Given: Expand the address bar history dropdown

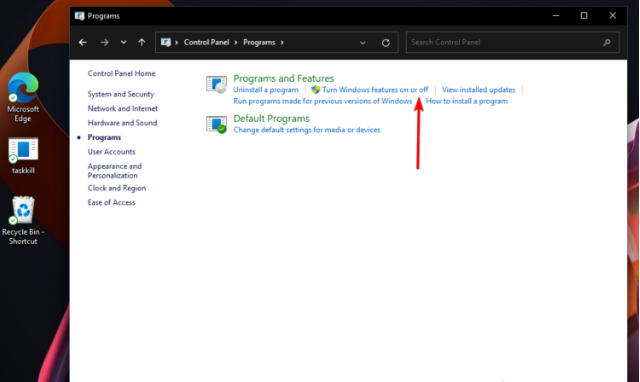Looking at the screenshot, I should 362,42.
